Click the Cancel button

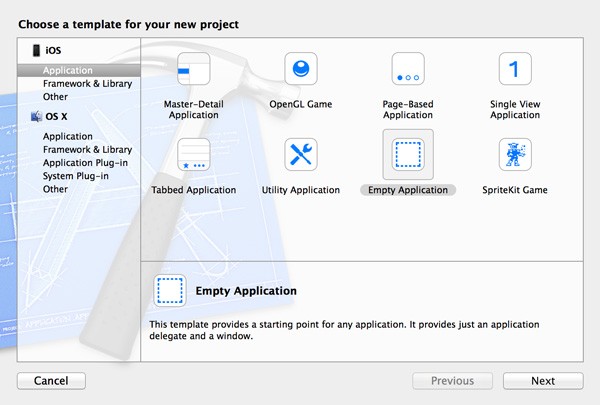(51, 381)
